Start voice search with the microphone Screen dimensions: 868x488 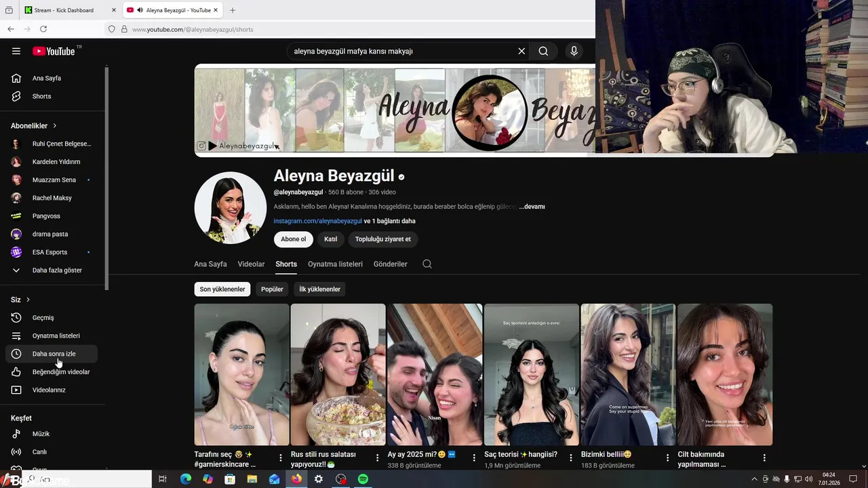click(x=574, y=51)
